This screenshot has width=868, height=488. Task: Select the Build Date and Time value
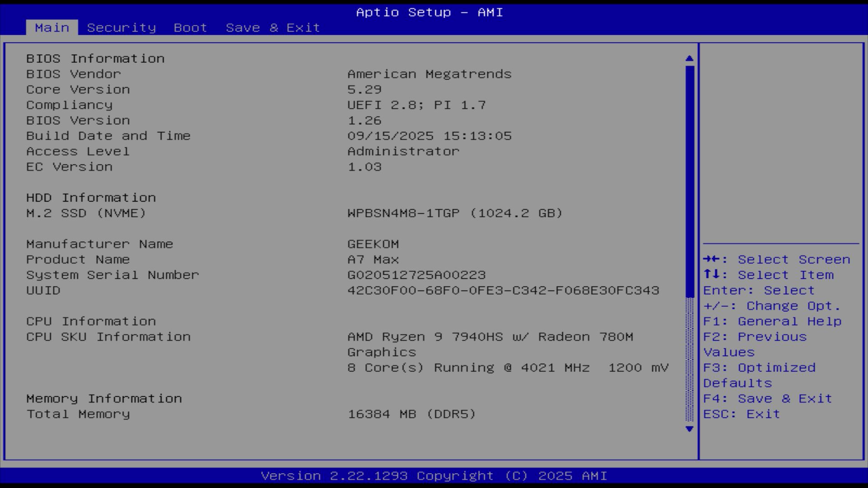point(429,136)
